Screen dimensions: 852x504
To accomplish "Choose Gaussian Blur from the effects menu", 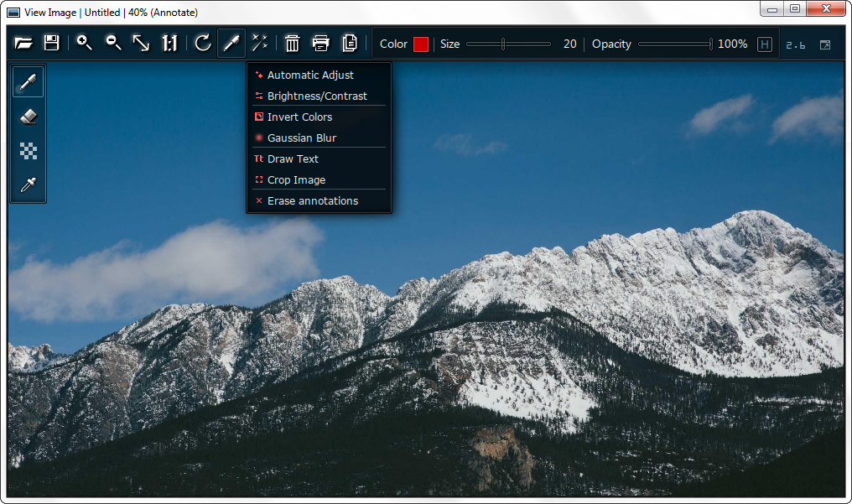I will pos(302,138).
